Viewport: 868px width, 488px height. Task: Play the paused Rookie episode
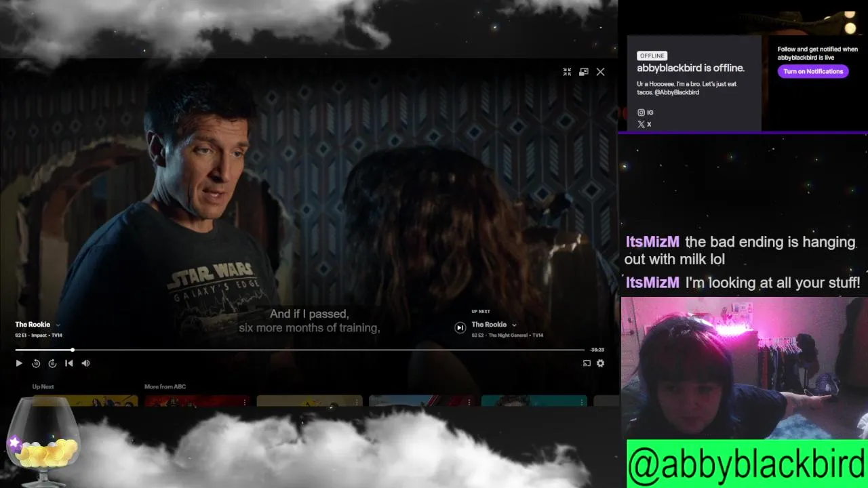(x=19, y=363)
